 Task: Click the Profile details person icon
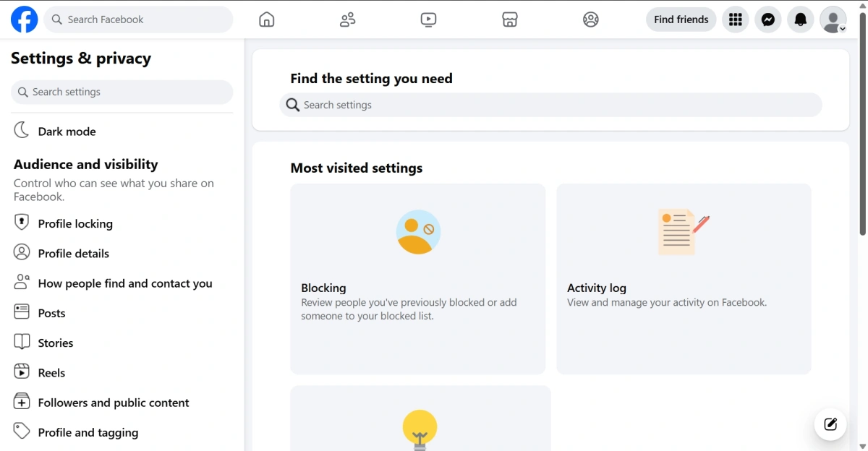point(22,252)
